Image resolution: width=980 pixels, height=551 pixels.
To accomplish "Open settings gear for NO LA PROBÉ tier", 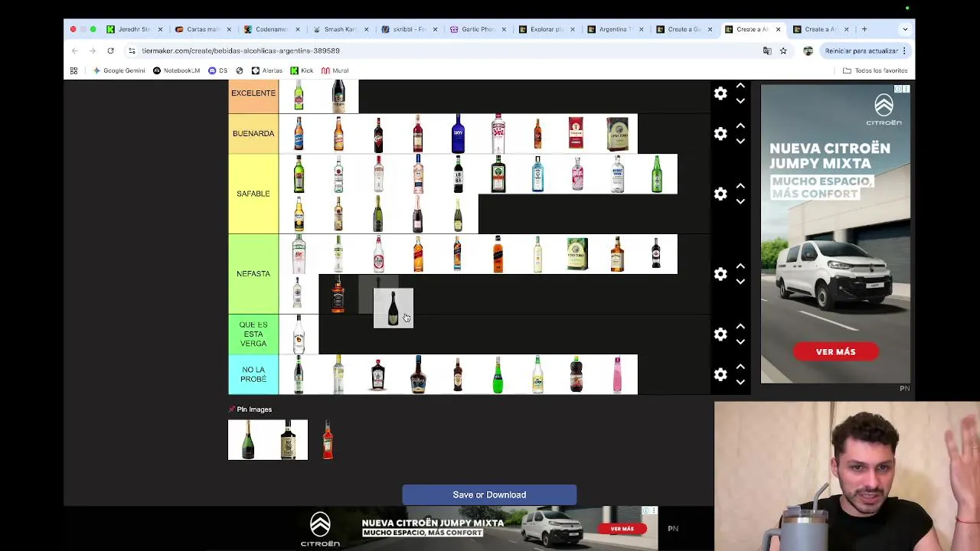I will (720, 374).
